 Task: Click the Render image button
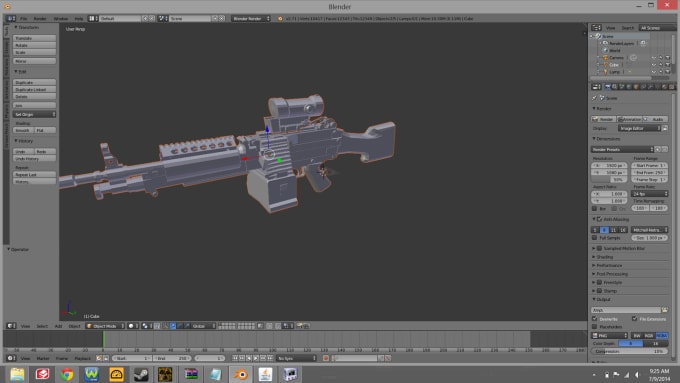point(604,119)
